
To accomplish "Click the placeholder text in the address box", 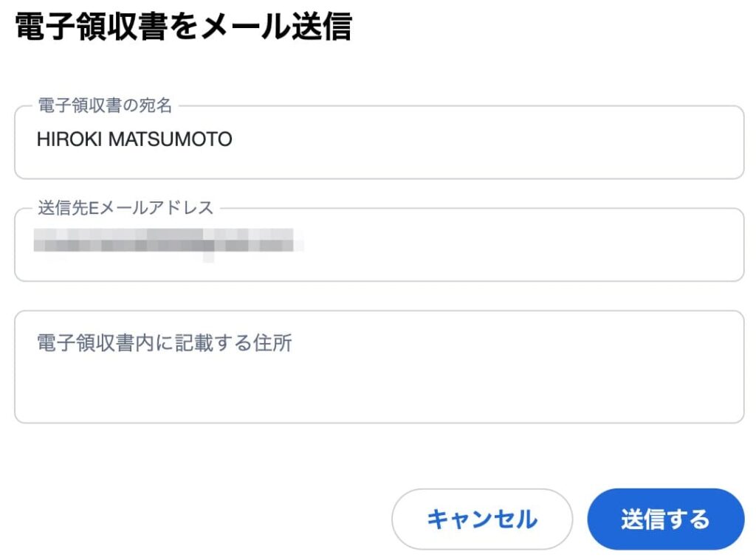I will click(x=163, y=342).
